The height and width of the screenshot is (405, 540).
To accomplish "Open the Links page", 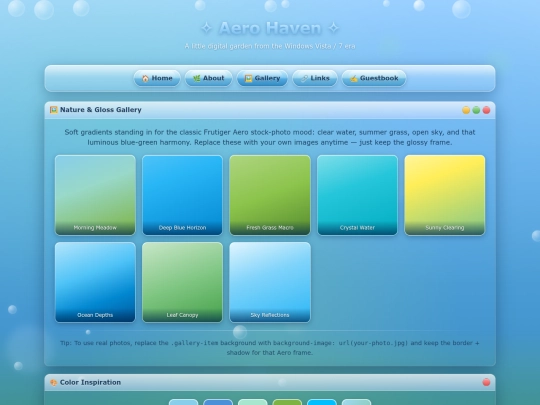I will (x=315, y=78).
